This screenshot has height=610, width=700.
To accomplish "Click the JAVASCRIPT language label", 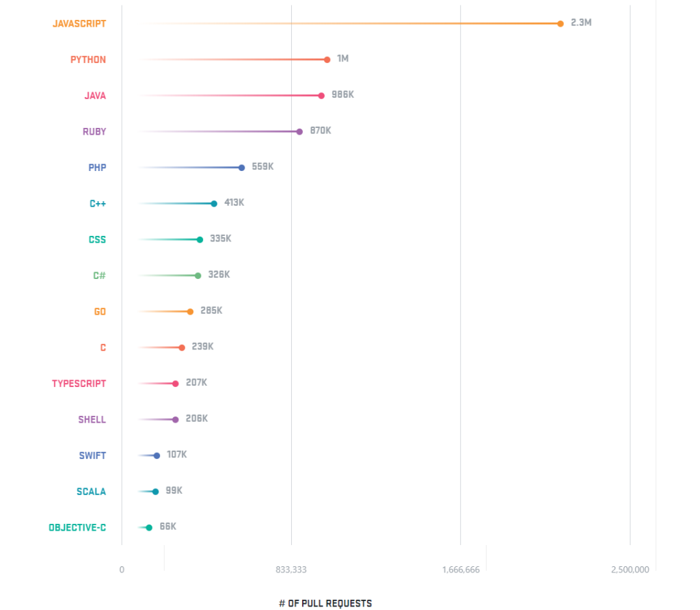I will 79,23.
